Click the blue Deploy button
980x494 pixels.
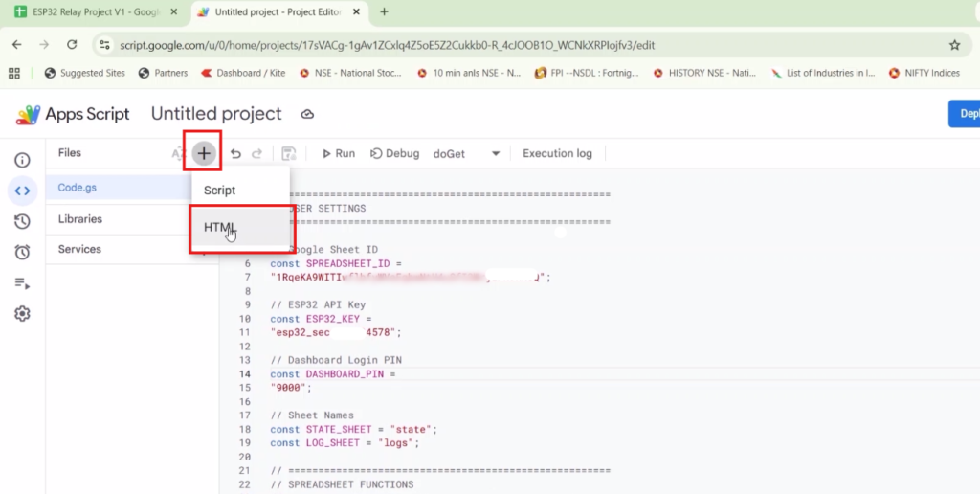click(x=965, y=114)
